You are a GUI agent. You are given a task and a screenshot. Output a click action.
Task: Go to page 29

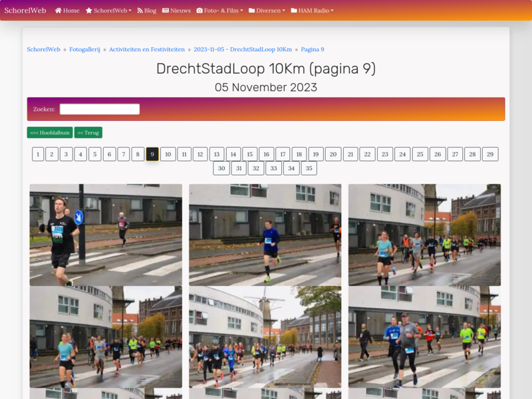tap(490, 154)
